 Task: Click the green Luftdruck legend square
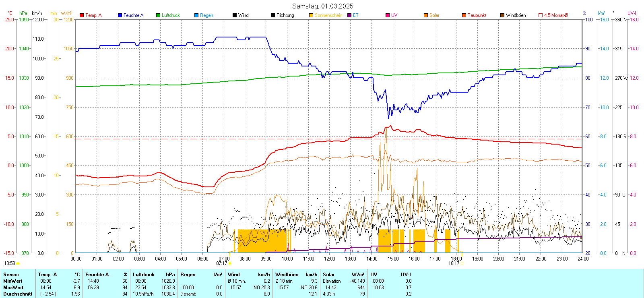click(x=158, y=15)
